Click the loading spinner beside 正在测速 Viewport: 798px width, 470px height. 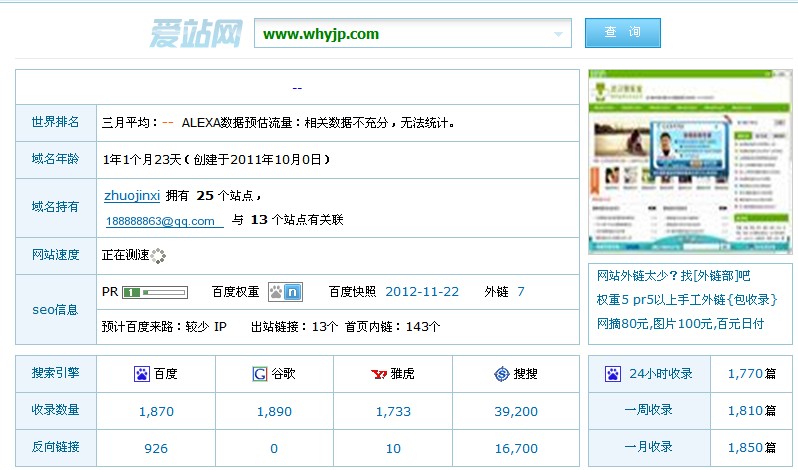158,256
